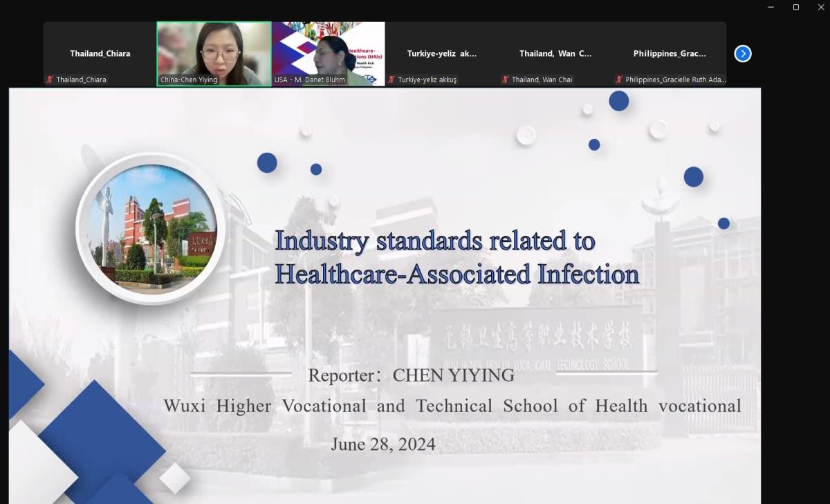Close the meeting window

point(820,7)
